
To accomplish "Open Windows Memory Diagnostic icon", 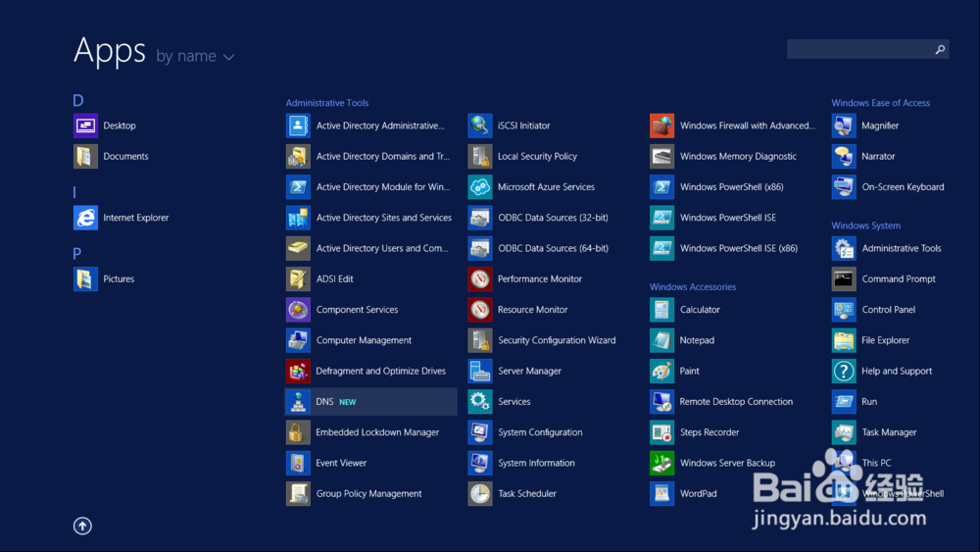I will (x=661, y=156).
